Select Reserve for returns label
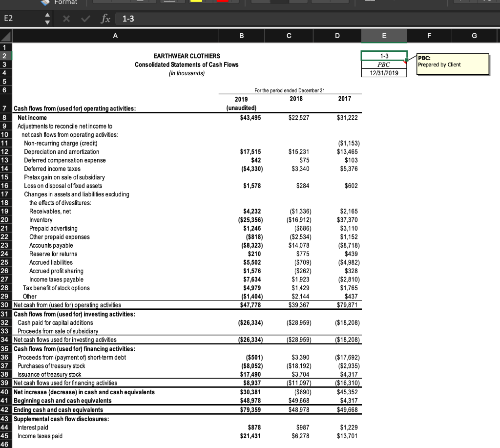This screenshot has height=448, width=500. pos(53,254)
